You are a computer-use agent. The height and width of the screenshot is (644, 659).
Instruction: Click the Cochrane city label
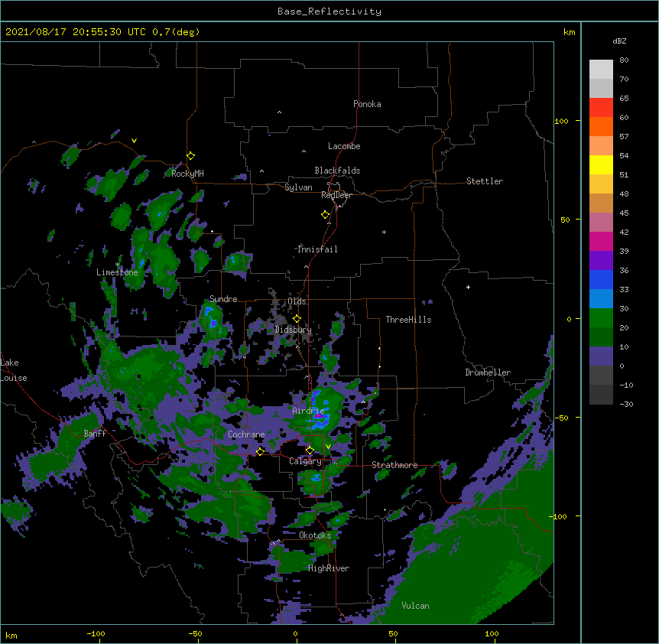pyautogui.click(x=246, y=434)
